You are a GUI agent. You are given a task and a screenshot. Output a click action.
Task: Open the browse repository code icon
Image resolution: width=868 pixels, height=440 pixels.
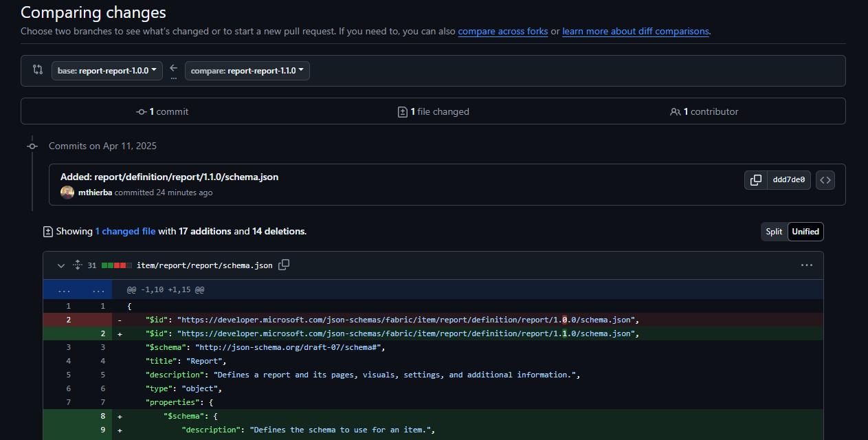[825, 179]
